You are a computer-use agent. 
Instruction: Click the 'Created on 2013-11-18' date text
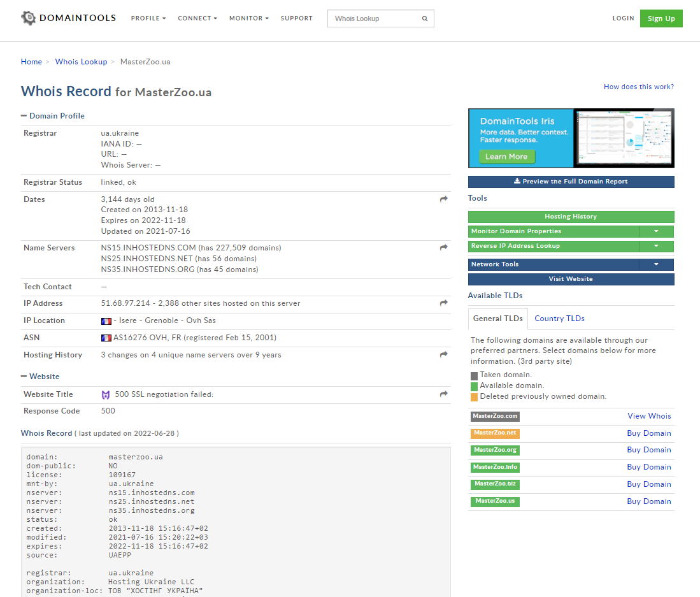[x=144, y=210]
